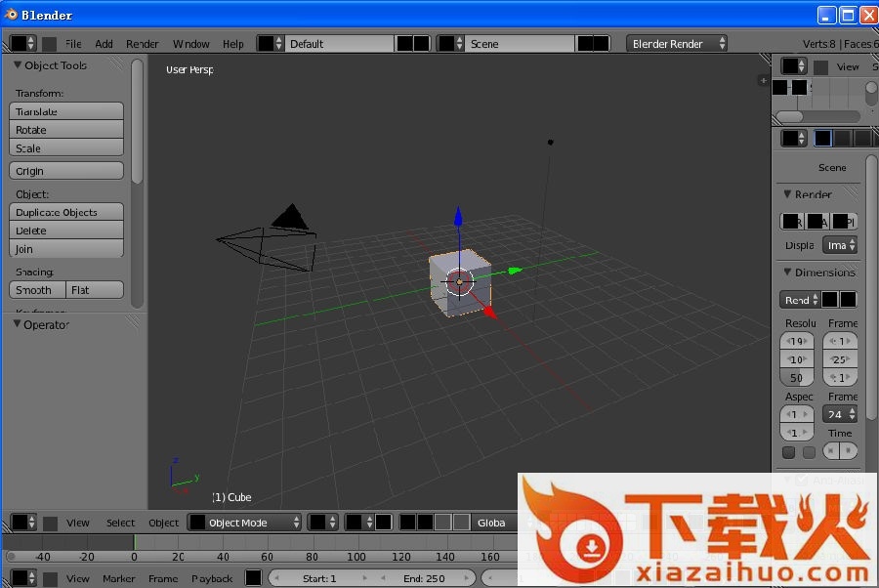The width and height of the screenshot is (879, 588).
Task: Collapse the Object Tools panel
Action: 18,65
